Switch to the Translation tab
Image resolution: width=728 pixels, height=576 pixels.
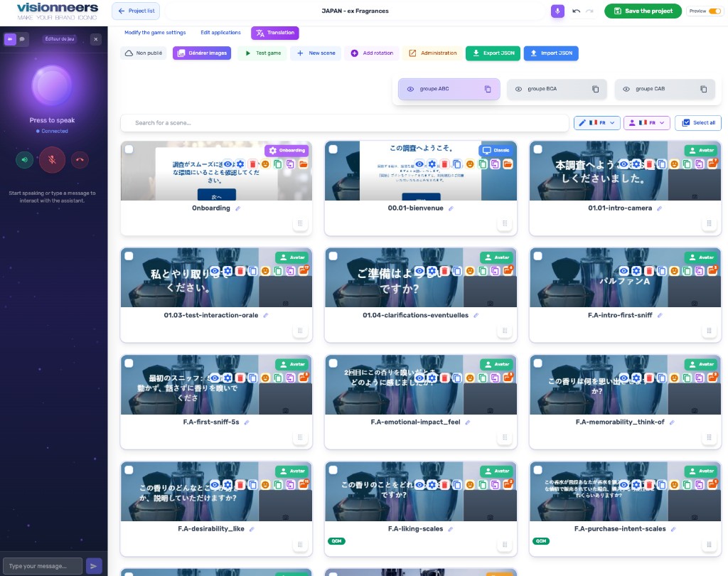tap(274, 33)
